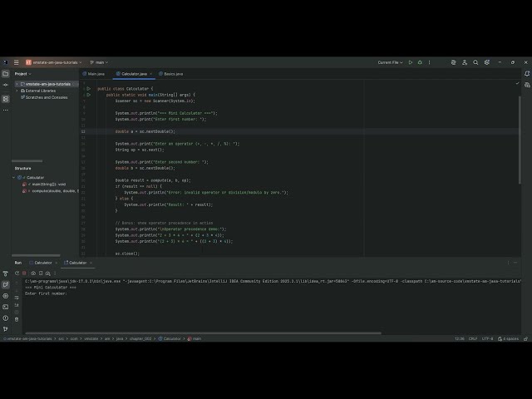This screenshot has width=532, height=399.
Task: Stop the running Calculator process
Action: tap(24, 273)
